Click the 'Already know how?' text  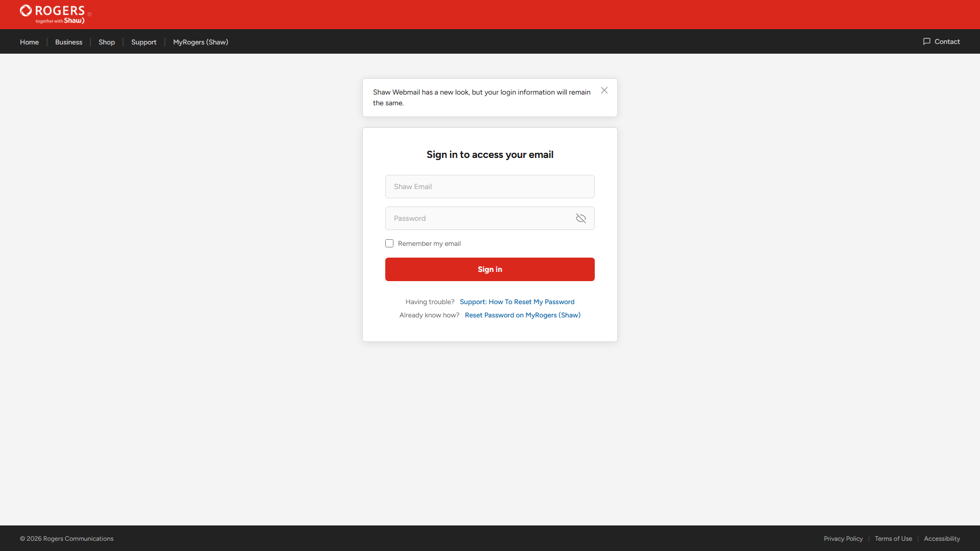tap(429, 315)
